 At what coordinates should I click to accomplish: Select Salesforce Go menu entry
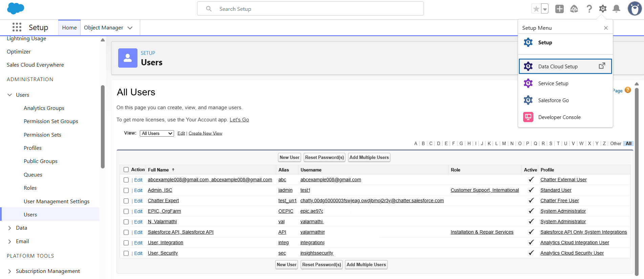point(565,100)
